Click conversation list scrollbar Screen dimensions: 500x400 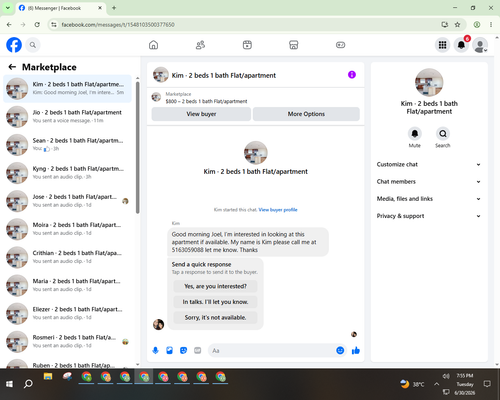[x=138, y=148]
